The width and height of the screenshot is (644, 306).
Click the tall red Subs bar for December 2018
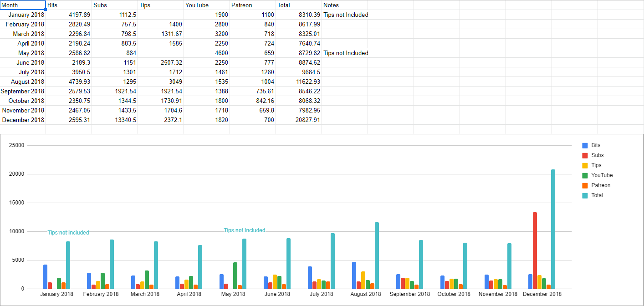(535, 250)
